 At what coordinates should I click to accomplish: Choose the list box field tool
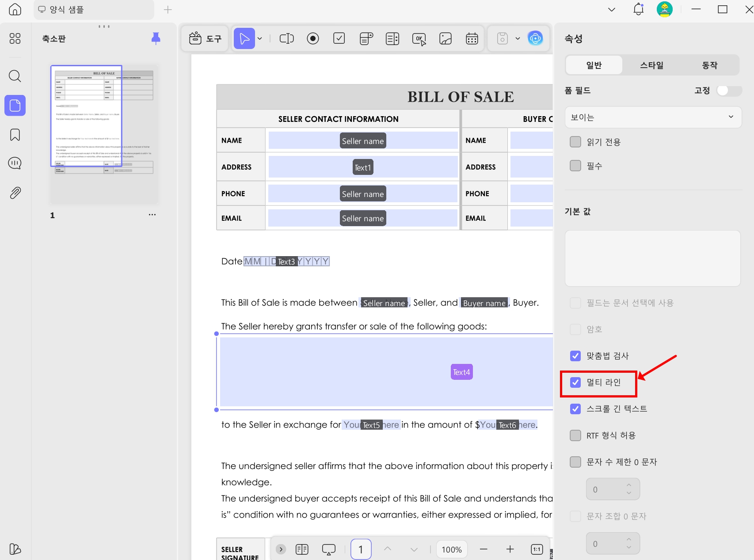(x=392, y=38)
